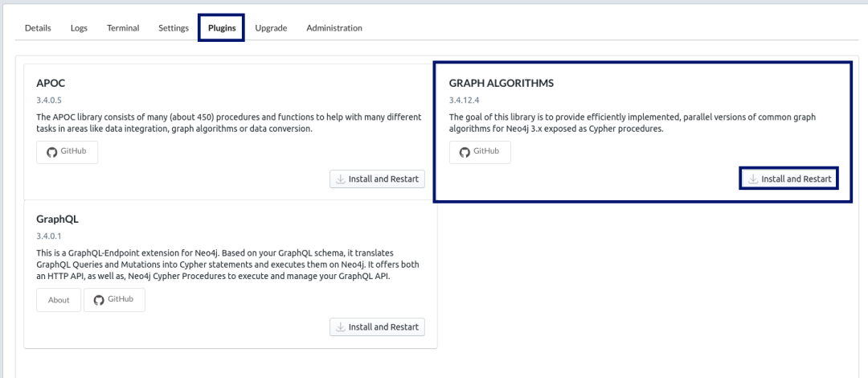Click GraphQL version 3.4.0.1
The height and width of the screenshot is (378, 868).
(49, 236)
